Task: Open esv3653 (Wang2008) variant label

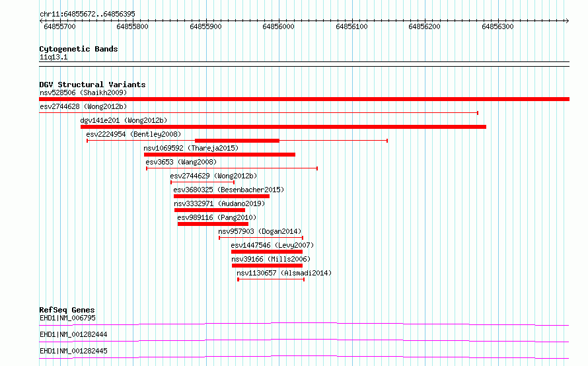Action: [181, 162]
